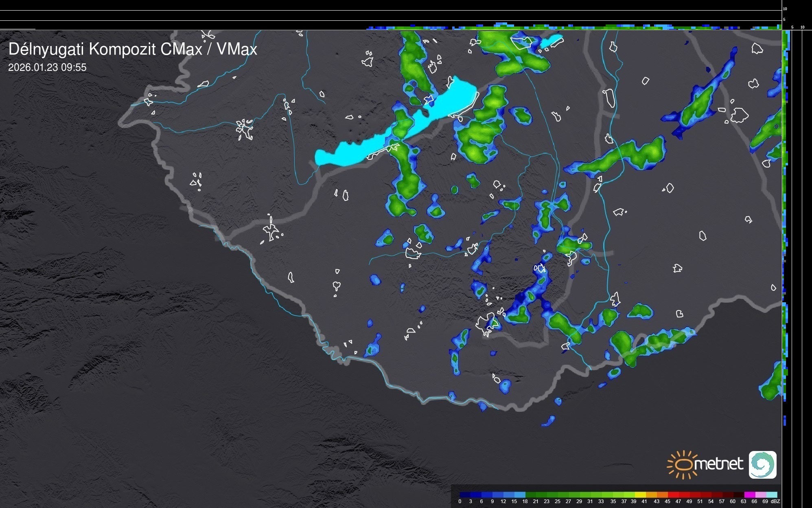Viewport: 812px width, 508px height.
Task: Click the Délnyugati word in map title
Action: [47, 49]
